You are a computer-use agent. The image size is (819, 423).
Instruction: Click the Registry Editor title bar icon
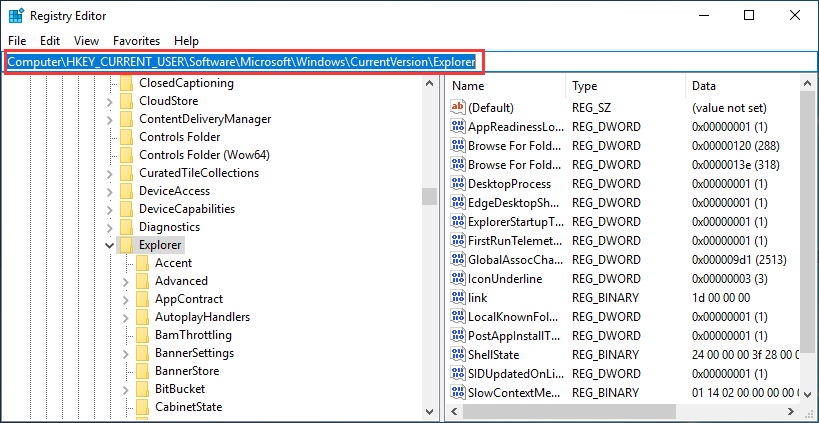[16, 16]
